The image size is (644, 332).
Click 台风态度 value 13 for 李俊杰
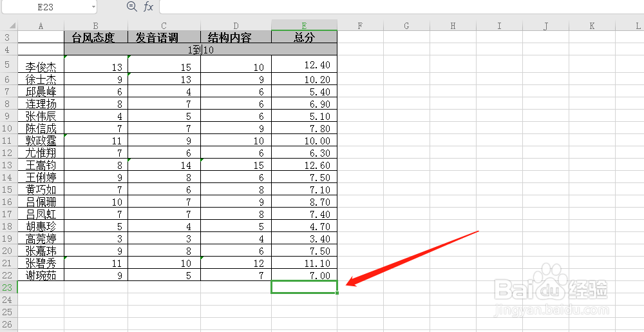pos(96,64)
